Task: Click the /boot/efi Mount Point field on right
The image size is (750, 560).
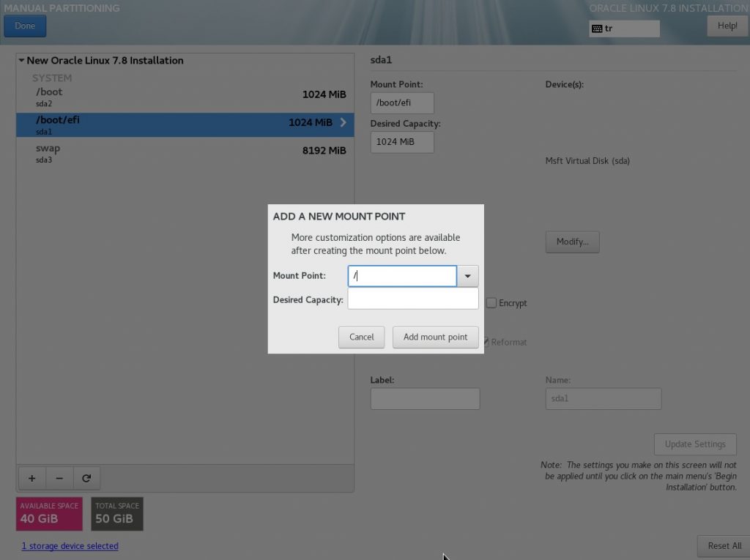Action: coord(402,102)
